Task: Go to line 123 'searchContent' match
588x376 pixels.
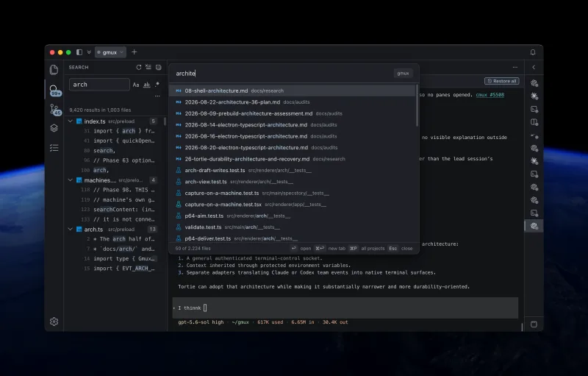Action: click(x=115, y=210)
